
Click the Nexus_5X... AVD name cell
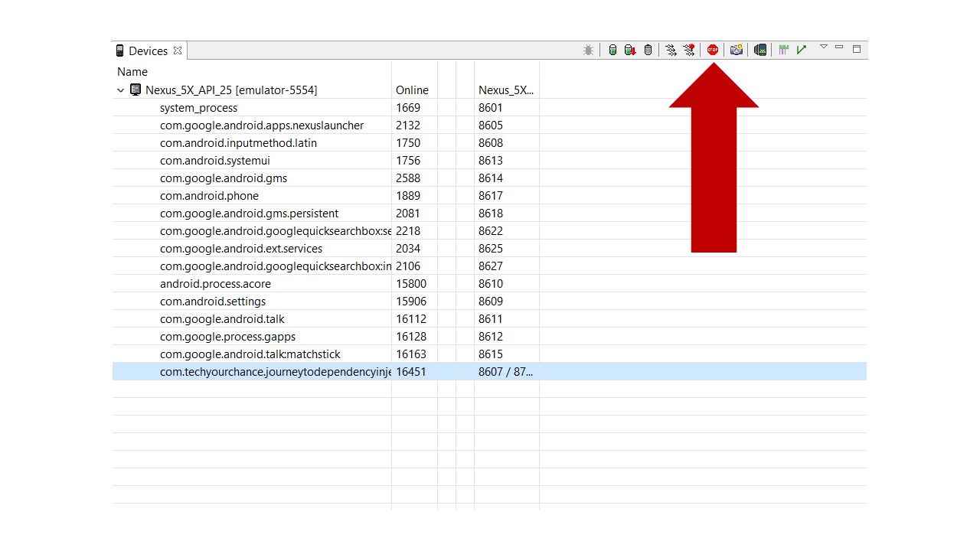[506, 90]
